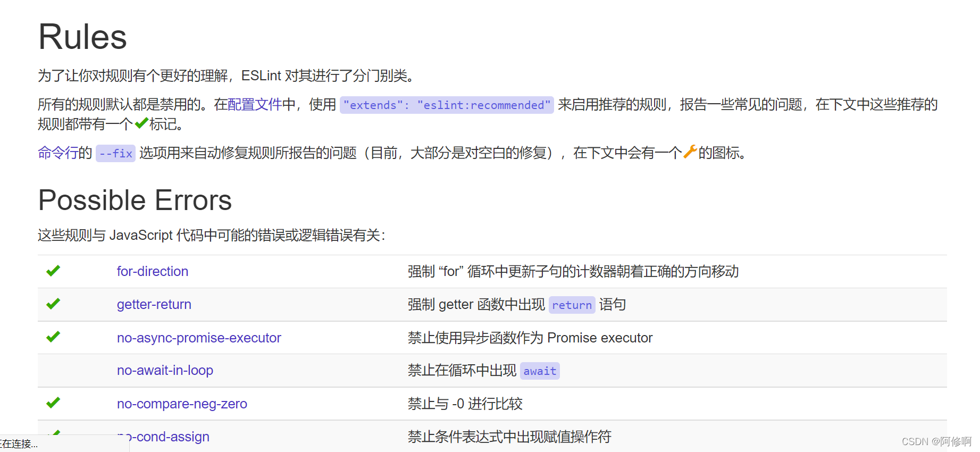This screenshot has width=980, height=452.
Task: Click the green checkmark before 标记
Action: 141,123
